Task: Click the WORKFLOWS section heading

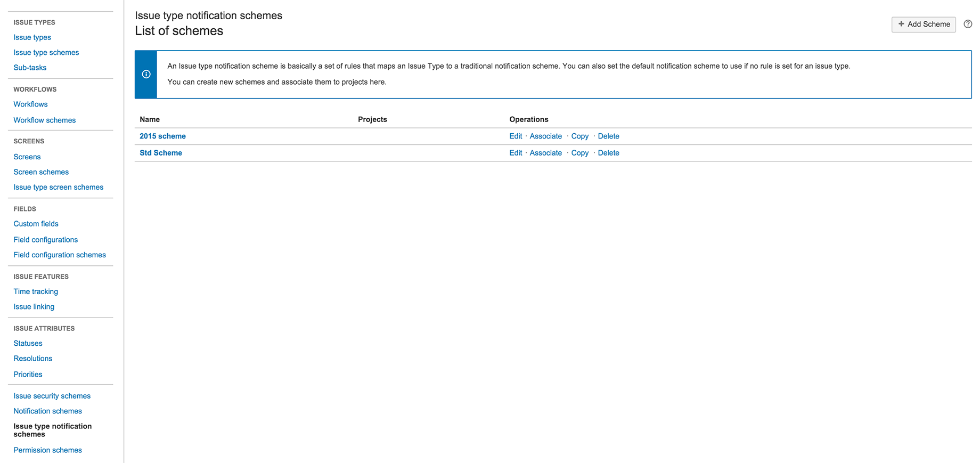Action: click(35, 90)
